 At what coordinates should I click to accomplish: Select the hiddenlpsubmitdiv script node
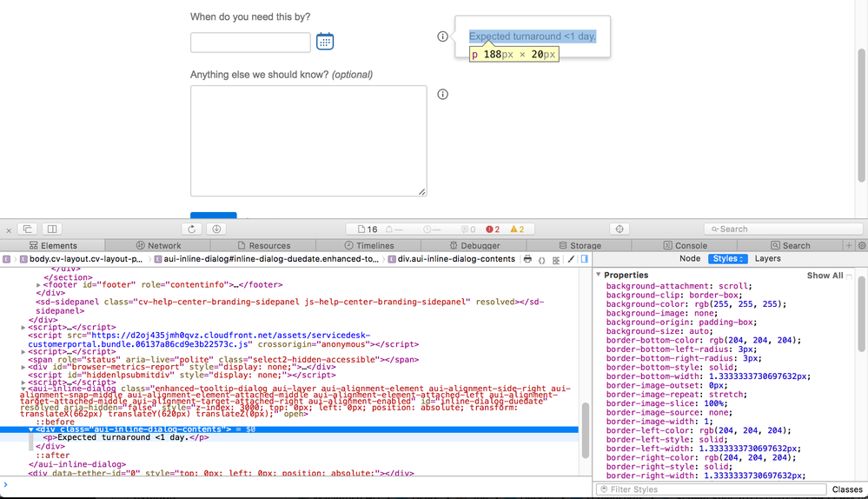pos(182,376)
